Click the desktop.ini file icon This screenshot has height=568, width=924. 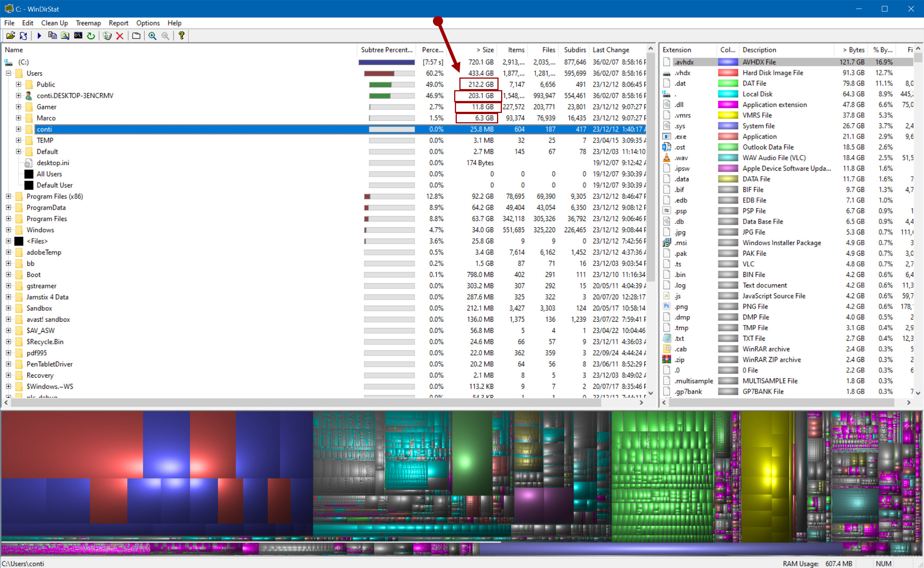point(28,163)
